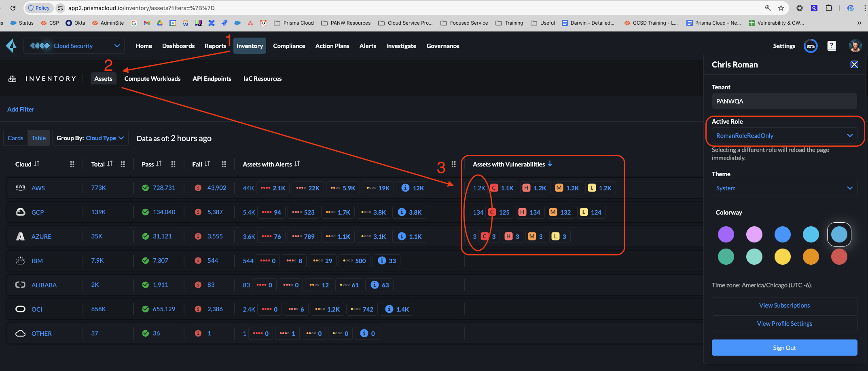868x371 pixels.
Task: Click the Tenant PANWQA field
Action: [x=784, y=101]
